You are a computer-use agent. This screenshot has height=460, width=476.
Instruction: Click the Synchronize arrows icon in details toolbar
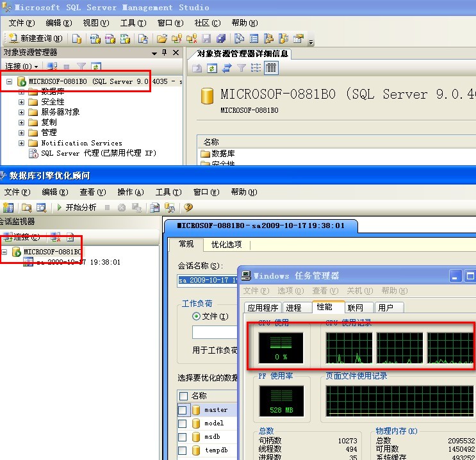pos(226,68)
